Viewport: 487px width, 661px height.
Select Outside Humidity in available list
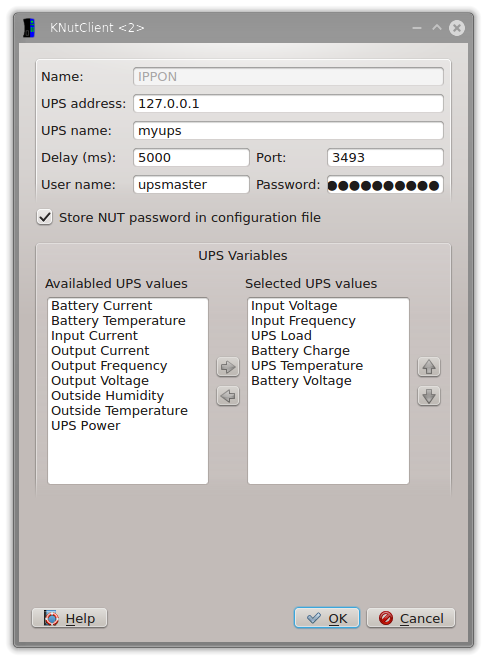[x=128, y=395]
